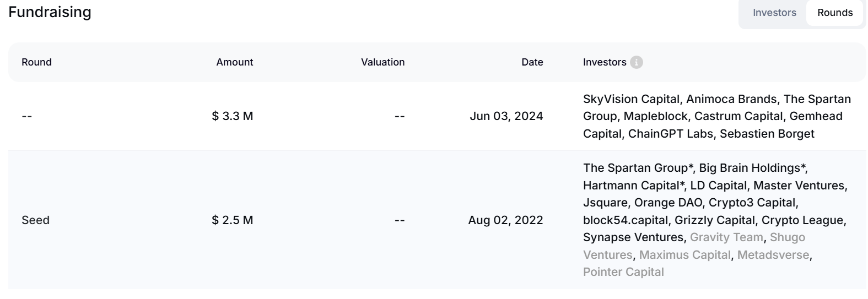Click the Sebastien Borget investor name
The width and height of the screenshot is (868, 299).
[x=767, y=134]
